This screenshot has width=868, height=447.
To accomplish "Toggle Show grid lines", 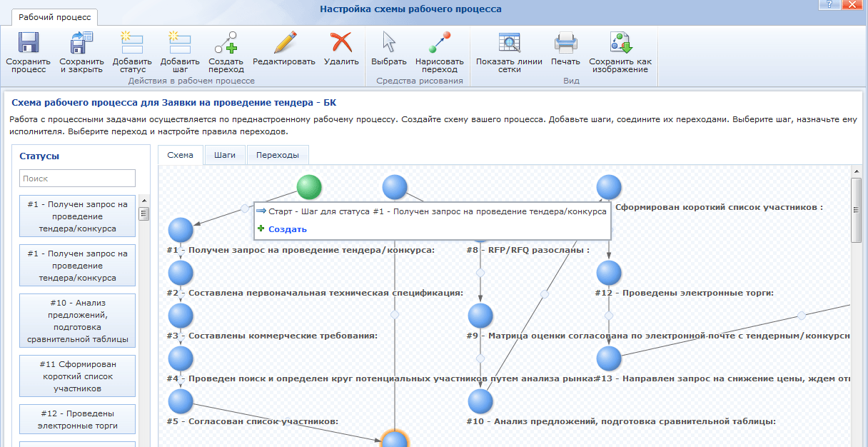I will (509, 44).
